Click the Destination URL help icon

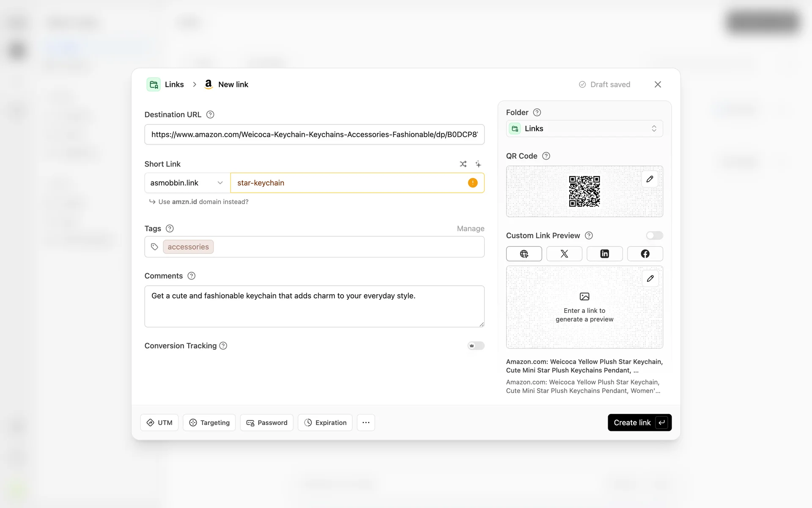(x=210, y=115)
